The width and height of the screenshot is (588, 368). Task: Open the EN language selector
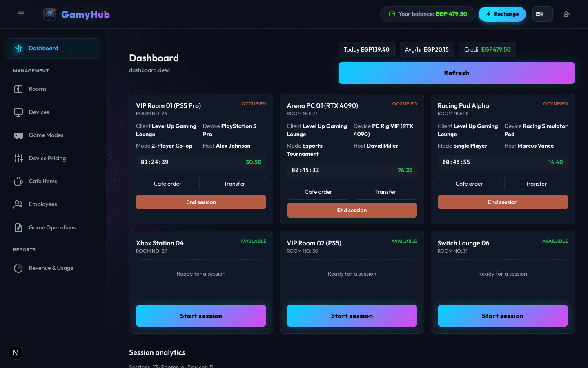(542, 14)
